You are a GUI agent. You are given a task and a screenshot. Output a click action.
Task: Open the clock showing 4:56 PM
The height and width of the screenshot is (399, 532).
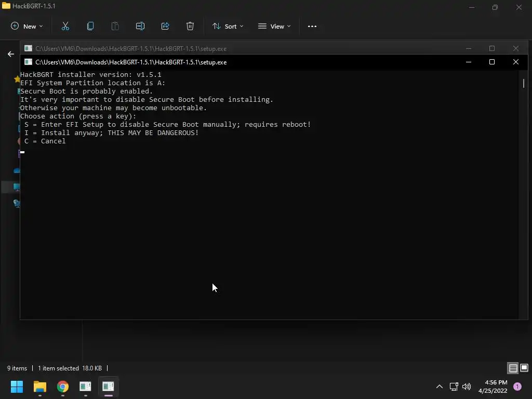coord(493,387)
